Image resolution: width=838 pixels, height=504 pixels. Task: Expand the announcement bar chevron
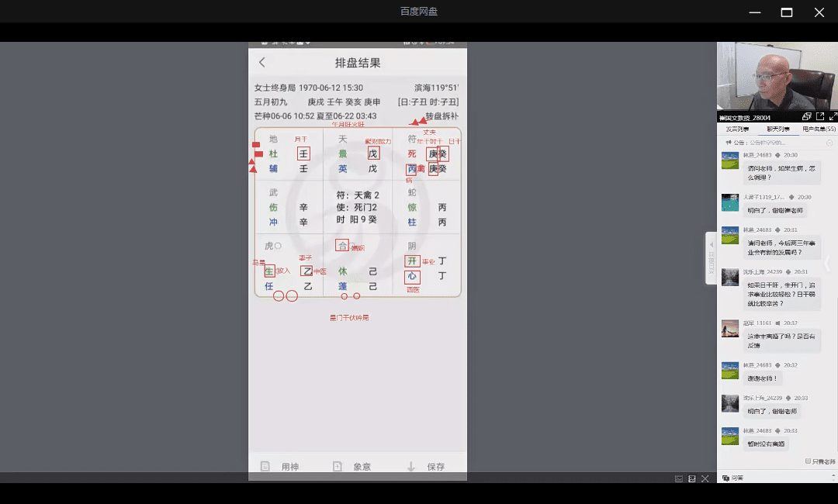click(829, 143)
